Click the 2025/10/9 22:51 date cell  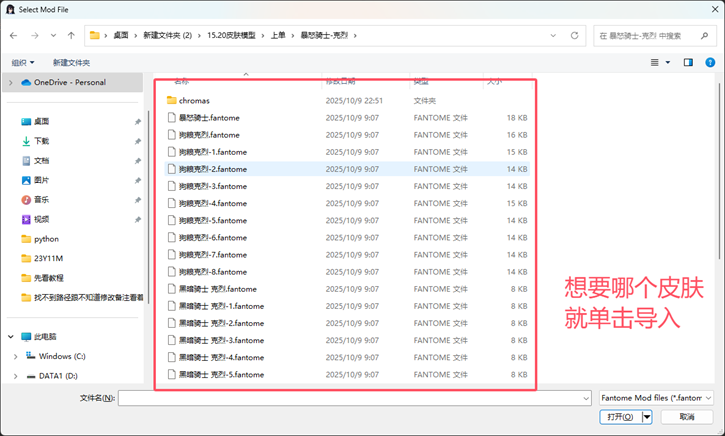coord(354,100)
